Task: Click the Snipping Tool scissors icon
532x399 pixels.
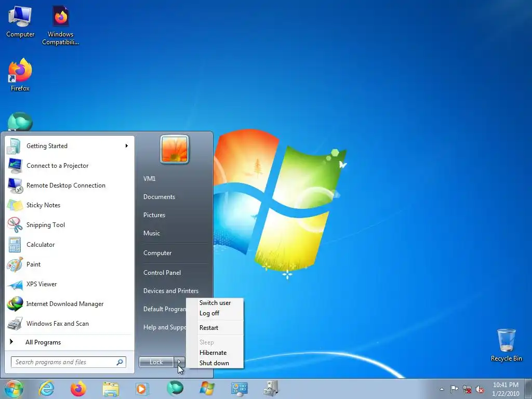Action: coord(15,225)
